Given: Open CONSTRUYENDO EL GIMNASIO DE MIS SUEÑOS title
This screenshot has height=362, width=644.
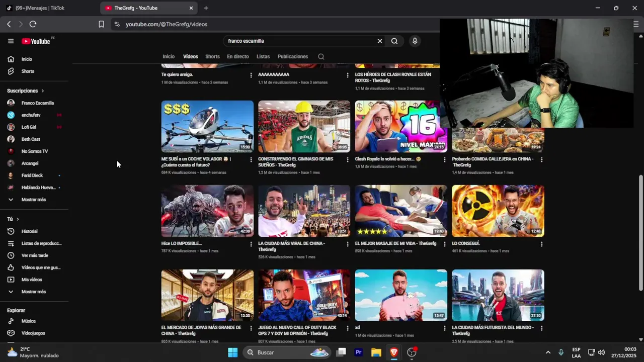Looking at the screenshot, I should (x=296, y=162).
